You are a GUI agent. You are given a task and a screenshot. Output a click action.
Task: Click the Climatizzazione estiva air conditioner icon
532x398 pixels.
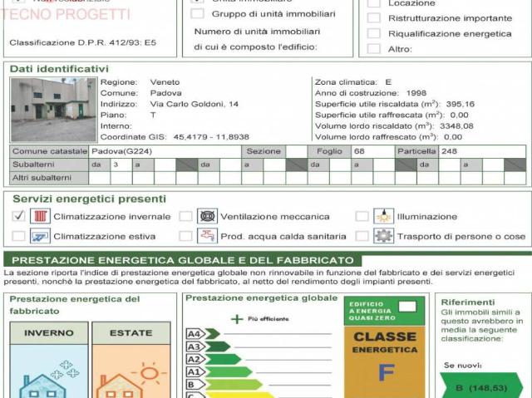click(x=41, y=236)
